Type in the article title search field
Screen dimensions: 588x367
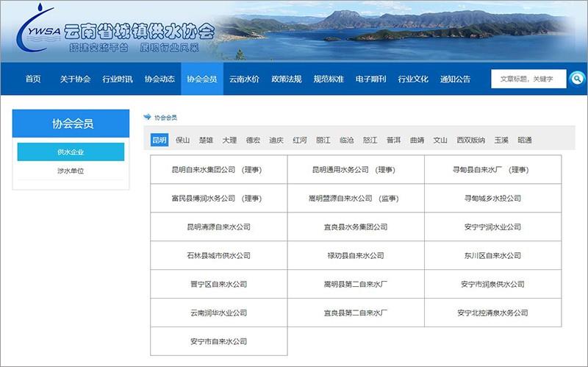tap(528, 79)
